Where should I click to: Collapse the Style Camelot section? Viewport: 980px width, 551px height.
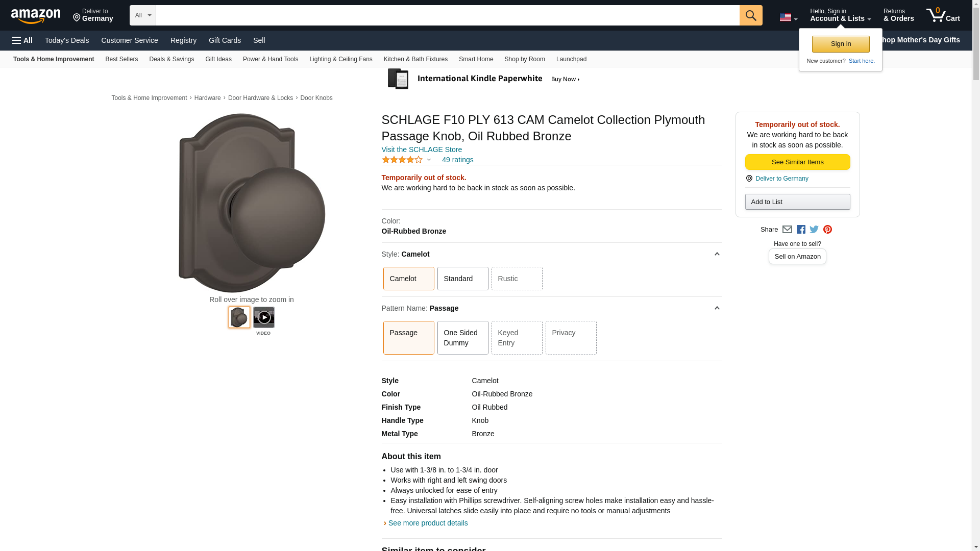[717, 254]
